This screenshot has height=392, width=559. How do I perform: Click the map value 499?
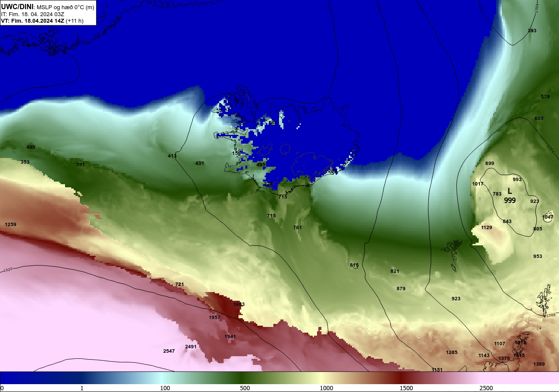31,147
